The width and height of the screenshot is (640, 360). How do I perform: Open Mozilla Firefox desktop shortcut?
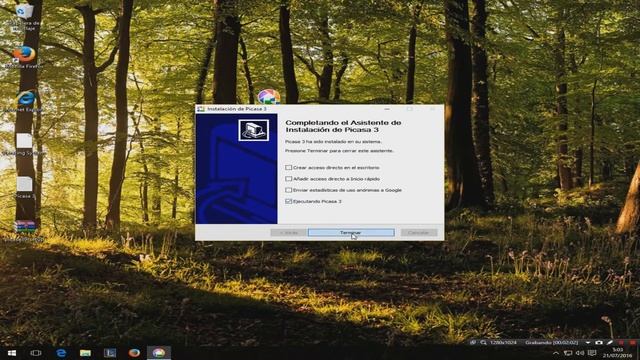24,54
